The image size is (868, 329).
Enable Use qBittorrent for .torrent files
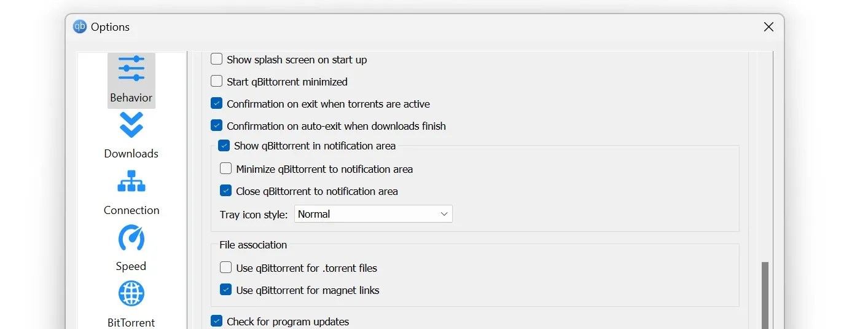[x=226, y=268]
